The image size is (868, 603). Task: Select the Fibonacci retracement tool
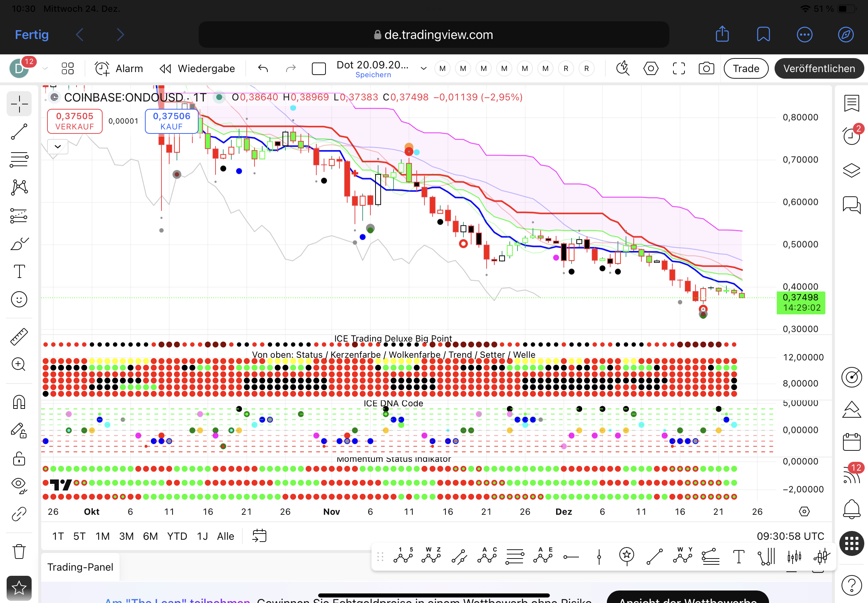19,160
